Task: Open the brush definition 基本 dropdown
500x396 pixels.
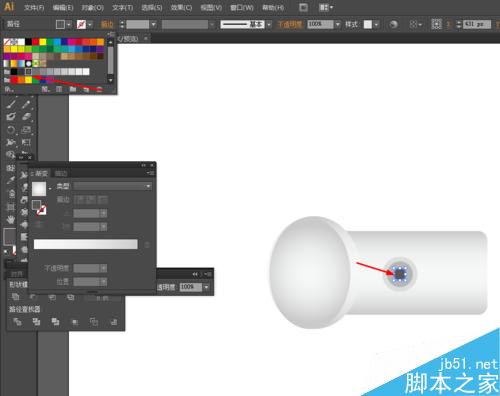Action: click(269, 24)
